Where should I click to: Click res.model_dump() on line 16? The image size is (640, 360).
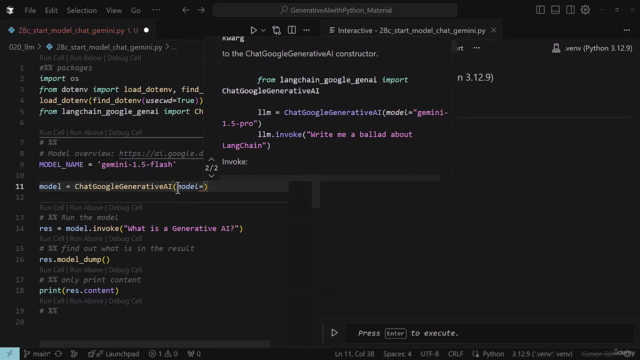click(x=74, y=260)
